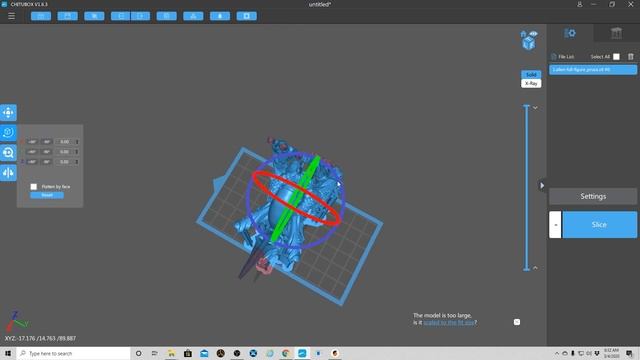Click the Z rotation value stepper arrows
Image resolution: width=640 pixels, height=360 pixels.
(x=77, y=162)
